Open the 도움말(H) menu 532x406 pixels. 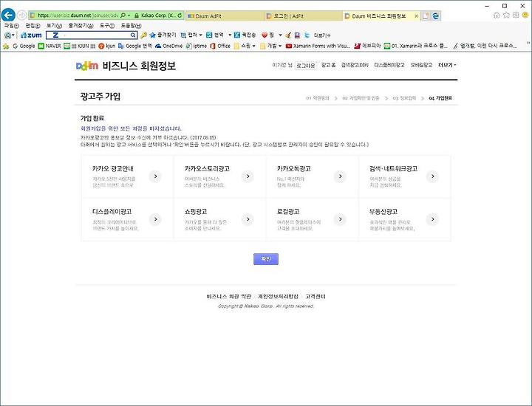(x=131, y=26)
